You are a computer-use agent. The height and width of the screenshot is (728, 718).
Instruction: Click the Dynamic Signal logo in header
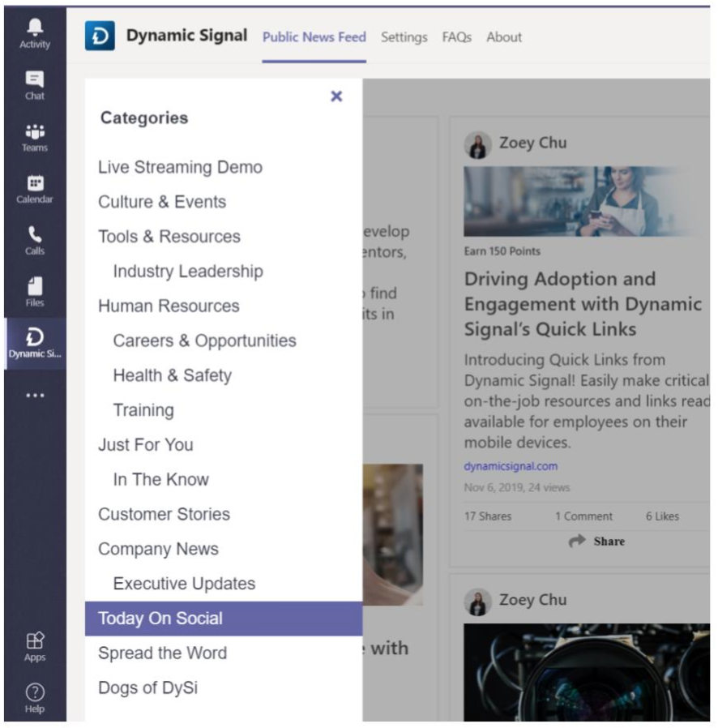point(100,36)
